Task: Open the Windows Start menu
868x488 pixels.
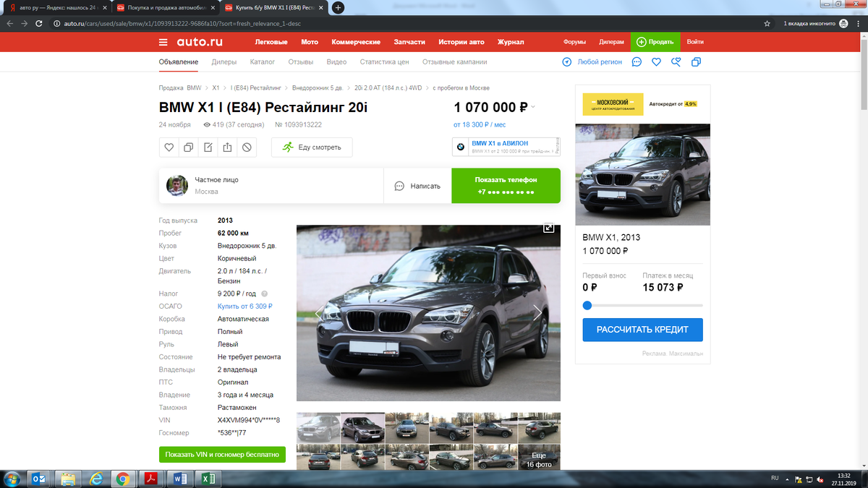Action: click(12, 478)
